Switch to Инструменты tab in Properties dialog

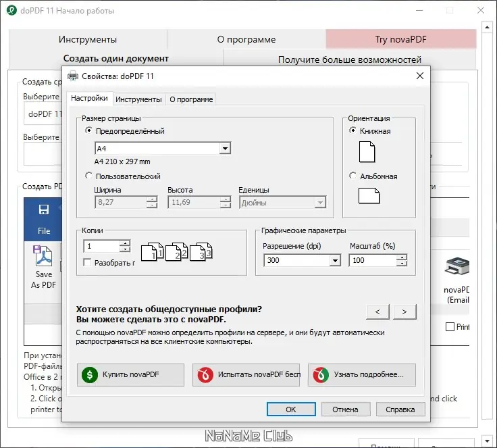tap(138, 99)
